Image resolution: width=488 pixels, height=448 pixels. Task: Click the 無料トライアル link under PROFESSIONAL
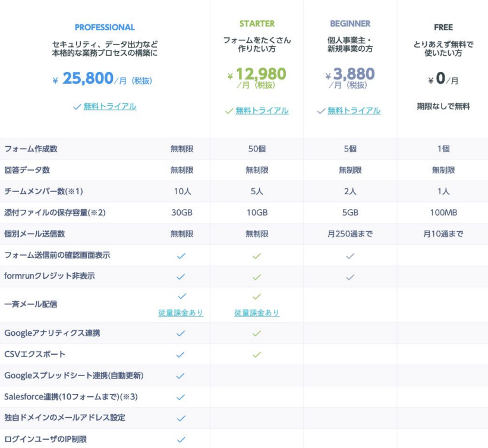[109, 106]
